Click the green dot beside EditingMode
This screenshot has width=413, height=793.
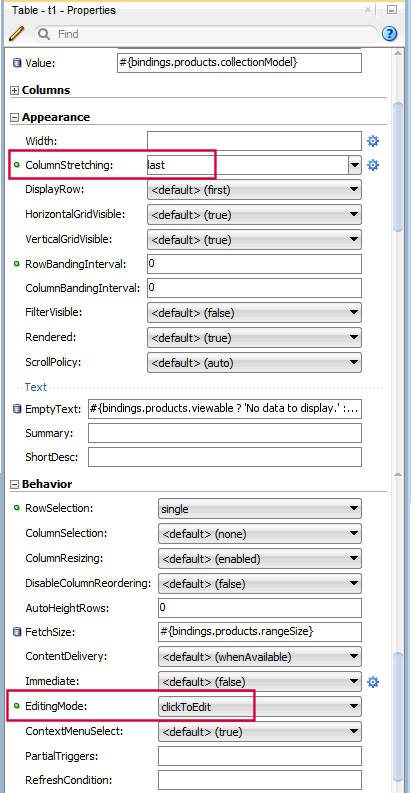tap(16, 706)
